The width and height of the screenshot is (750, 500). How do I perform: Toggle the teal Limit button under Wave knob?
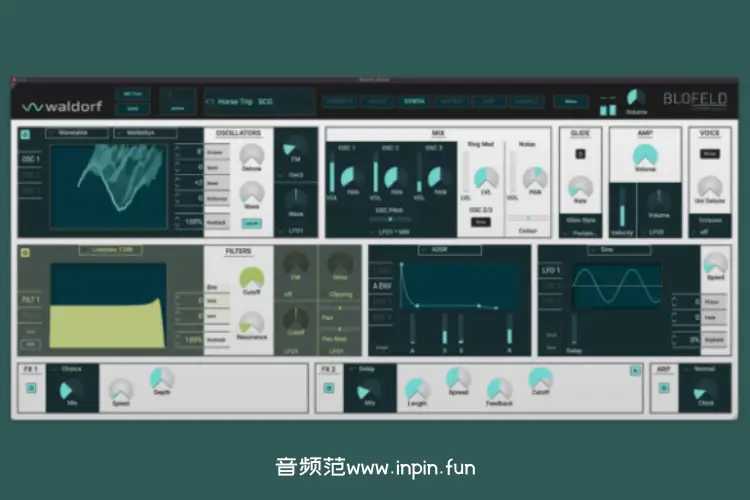point(252,223)
